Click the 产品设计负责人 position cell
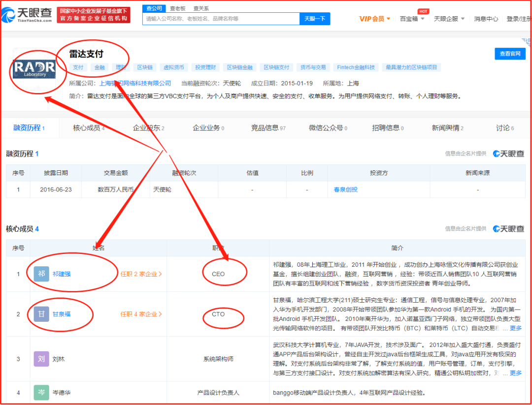 pyautogui.click(x=218, y=393)
